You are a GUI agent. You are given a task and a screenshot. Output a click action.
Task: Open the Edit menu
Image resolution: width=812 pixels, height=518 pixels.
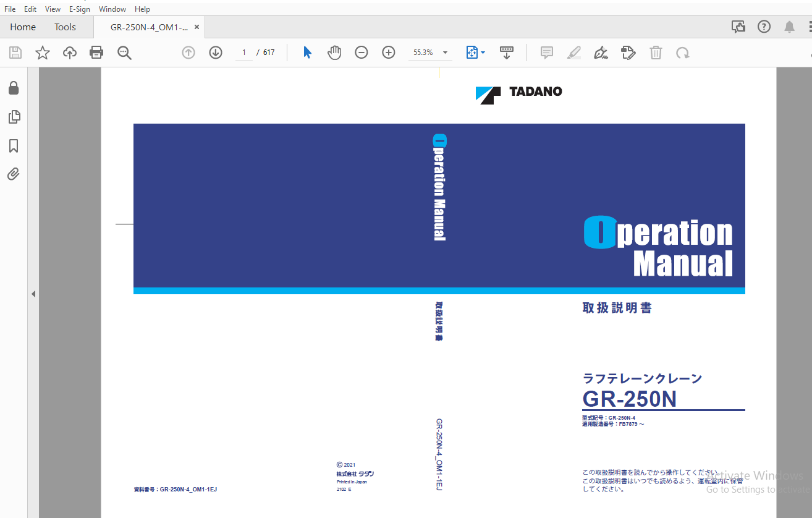[x=30, y=9]
